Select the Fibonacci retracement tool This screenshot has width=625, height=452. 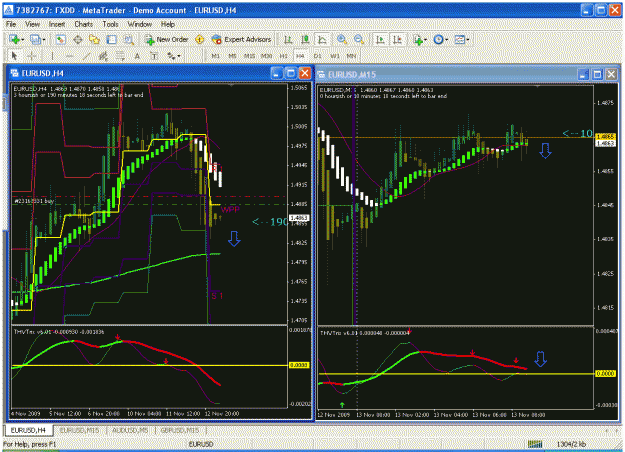click(x=120, y=56)
